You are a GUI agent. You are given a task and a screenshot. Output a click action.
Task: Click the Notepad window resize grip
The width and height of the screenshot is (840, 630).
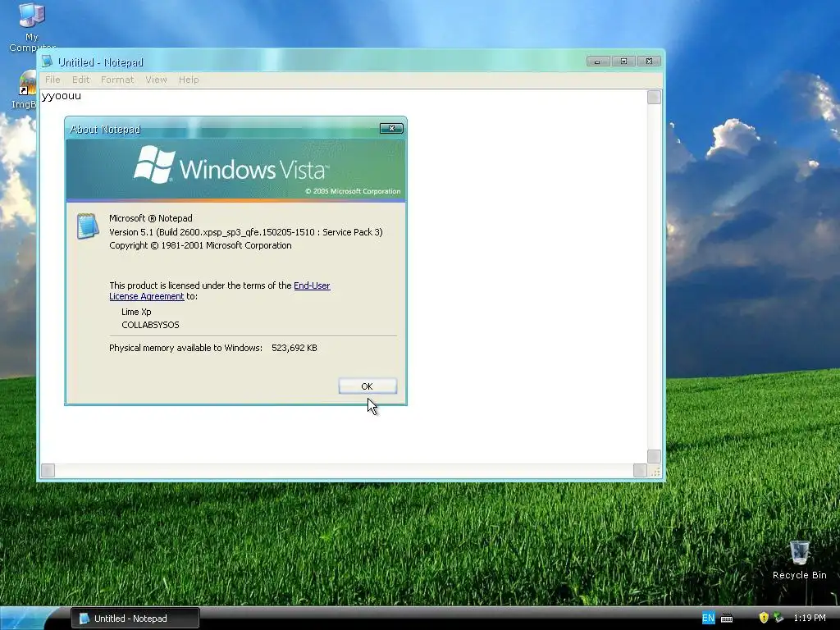tap(655, 472)
